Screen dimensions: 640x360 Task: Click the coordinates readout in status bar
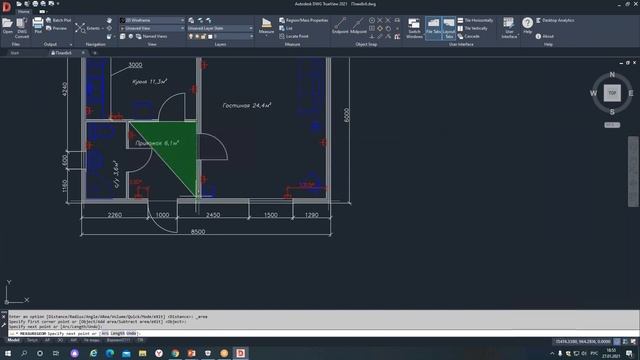(583, 342)
